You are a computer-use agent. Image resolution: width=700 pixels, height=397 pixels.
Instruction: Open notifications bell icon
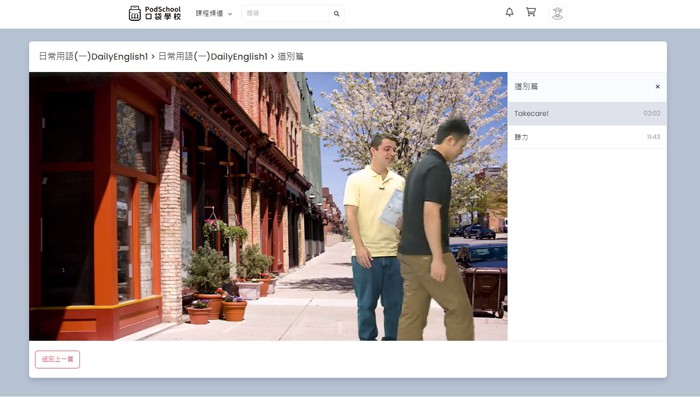point(509,12)
